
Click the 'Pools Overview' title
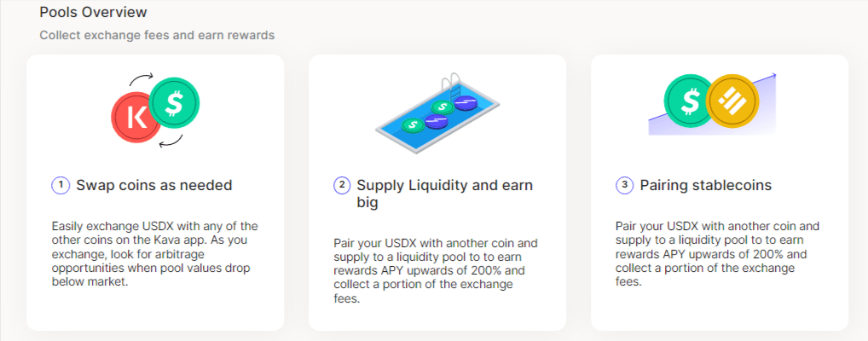click(x=94, y=11)
